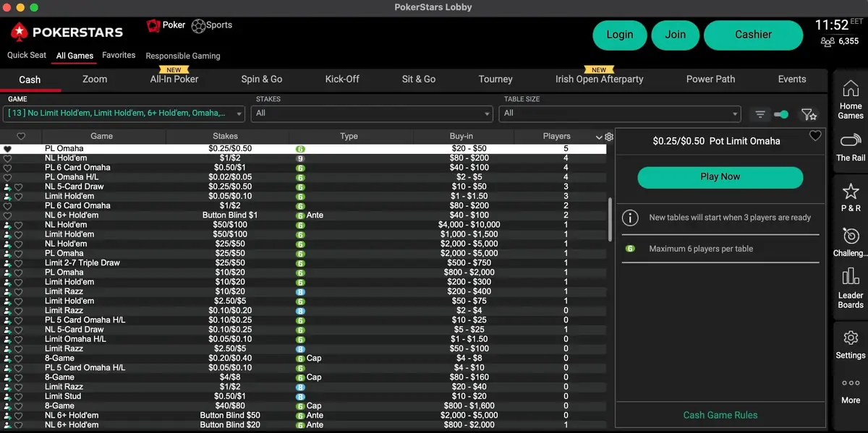Click the Join button
This screenshot has width=868, height=433.
click(676, 35)
